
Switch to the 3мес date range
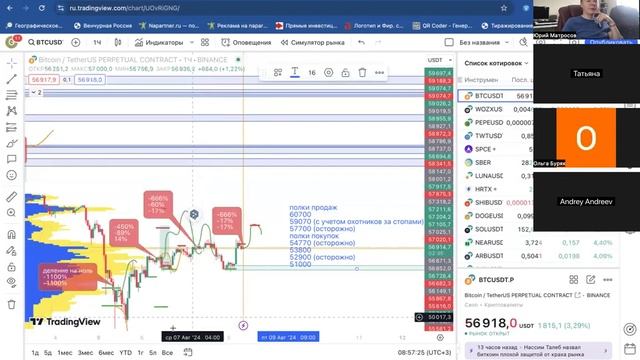pos(85,353)
